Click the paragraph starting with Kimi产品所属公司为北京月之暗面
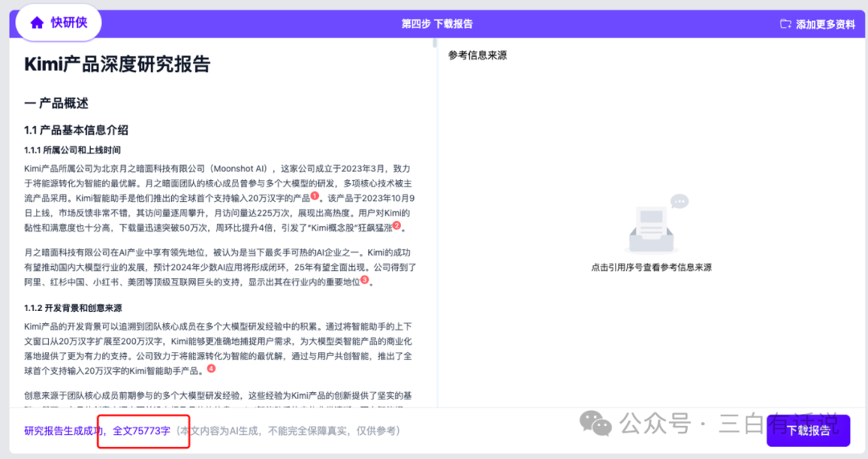The height and width of the screenshot is (459, 868). (219, 199)
